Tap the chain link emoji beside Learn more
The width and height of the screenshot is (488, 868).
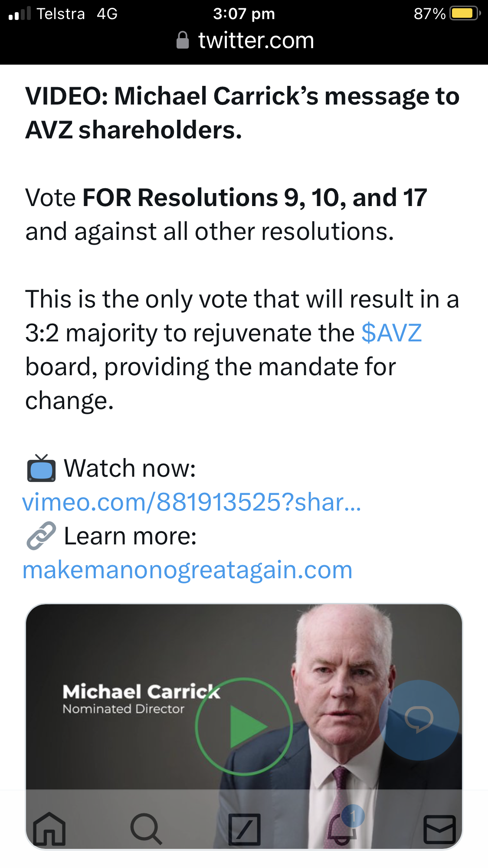[41, 536]
